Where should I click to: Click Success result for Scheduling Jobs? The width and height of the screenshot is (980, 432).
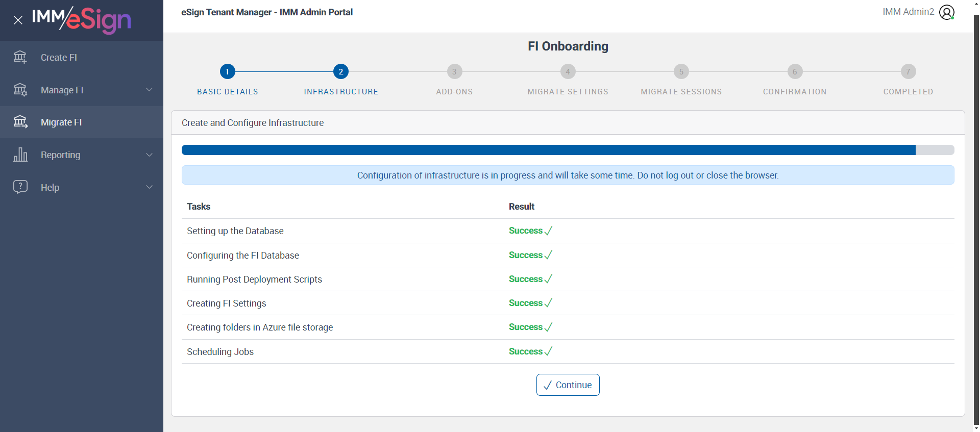[x=530, y=351]
